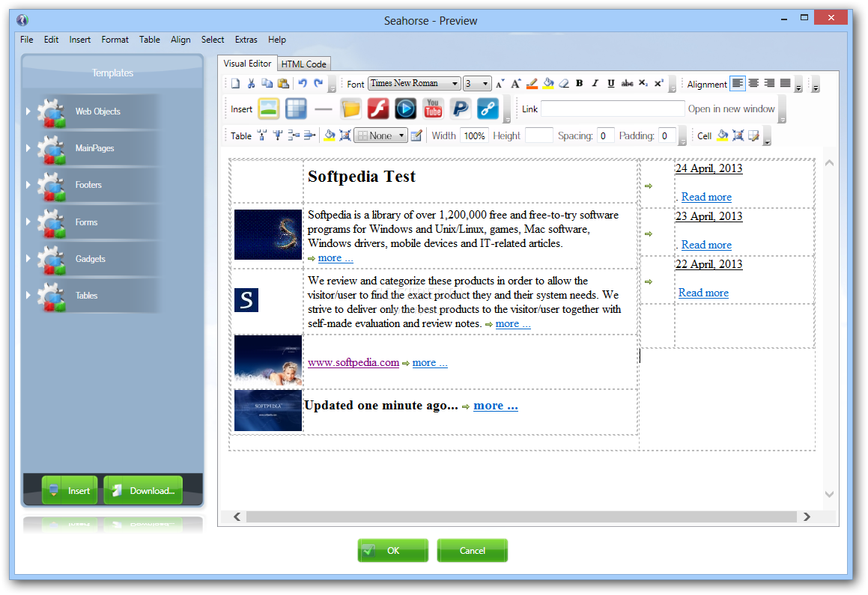Screen dimensions: 868x595
Task: Click the table properties edit icon
Action: [417, 135]
